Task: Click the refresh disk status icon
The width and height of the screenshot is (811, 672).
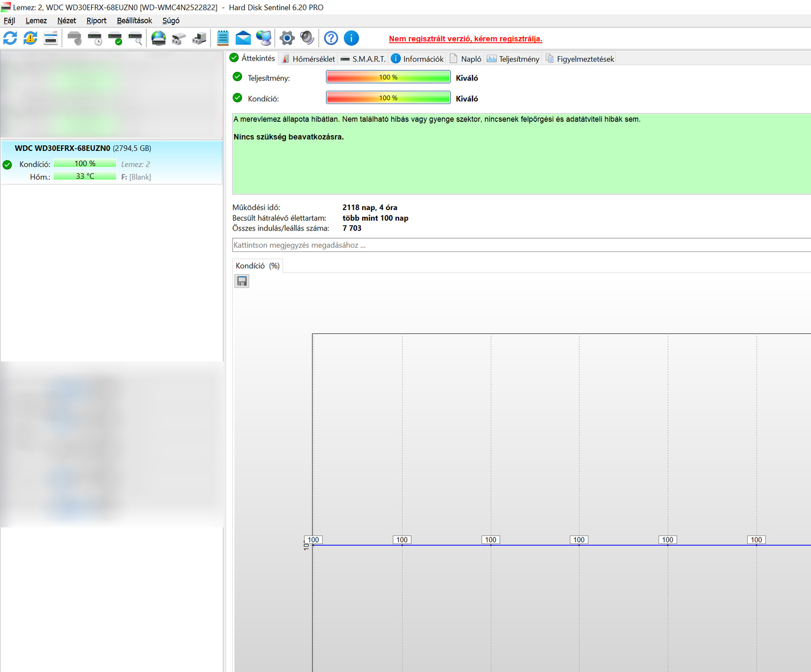Action: [x=10, y=38]
